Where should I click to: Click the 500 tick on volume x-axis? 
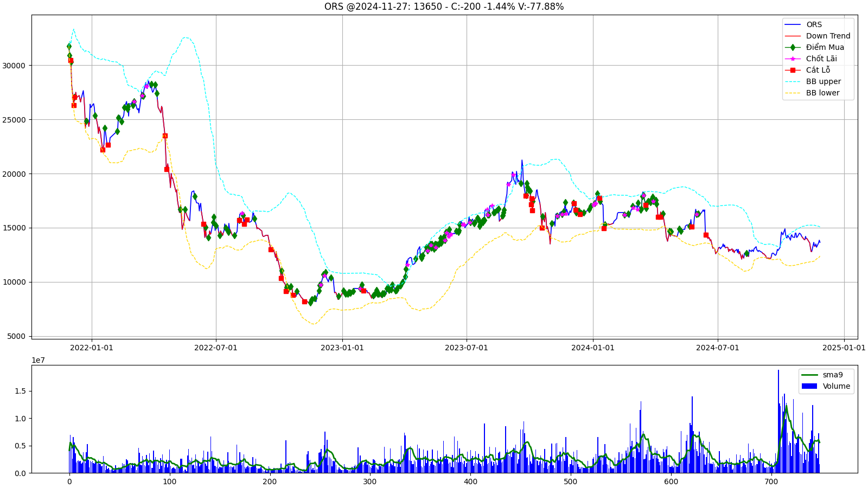point(571,482)
